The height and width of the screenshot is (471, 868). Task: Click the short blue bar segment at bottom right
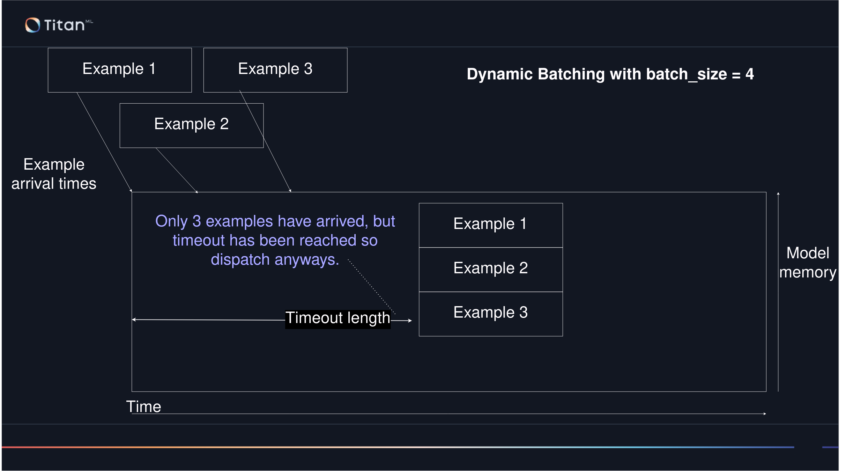click(830, 447)
